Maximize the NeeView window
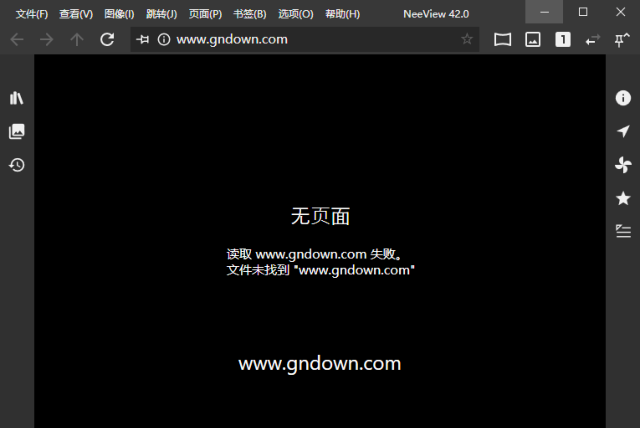The image size is (640, 428). click(x=583, y=12)
